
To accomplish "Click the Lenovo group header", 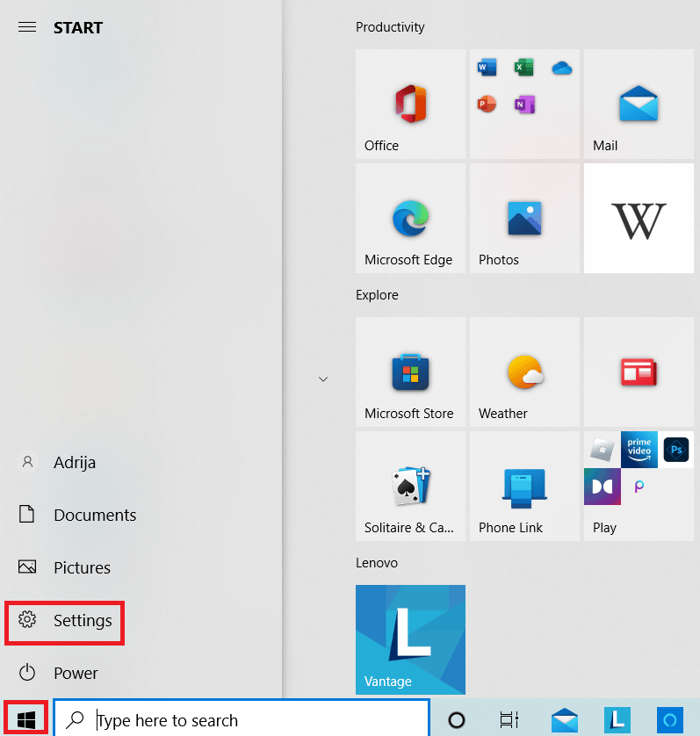I will point(377,562).
